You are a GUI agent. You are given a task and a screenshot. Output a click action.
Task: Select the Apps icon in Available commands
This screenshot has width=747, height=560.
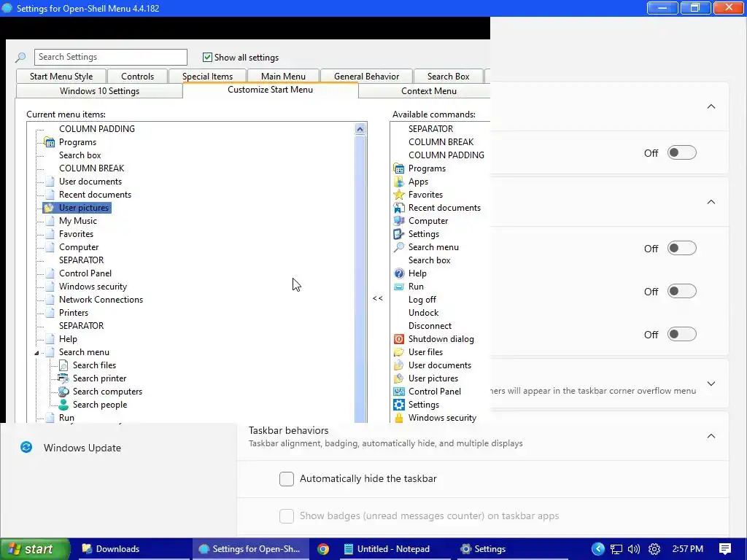399,182
